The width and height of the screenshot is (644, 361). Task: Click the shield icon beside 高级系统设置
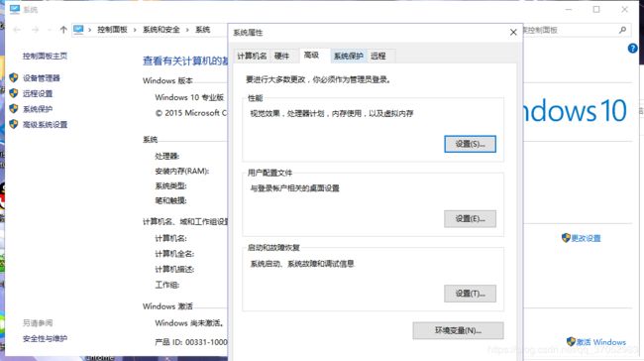click(14, 124)
